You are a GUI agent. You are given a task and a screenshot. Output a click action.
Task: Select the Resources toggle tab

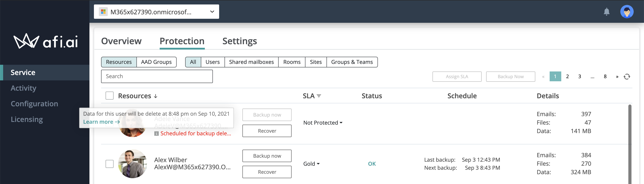[x=119, y=62]
